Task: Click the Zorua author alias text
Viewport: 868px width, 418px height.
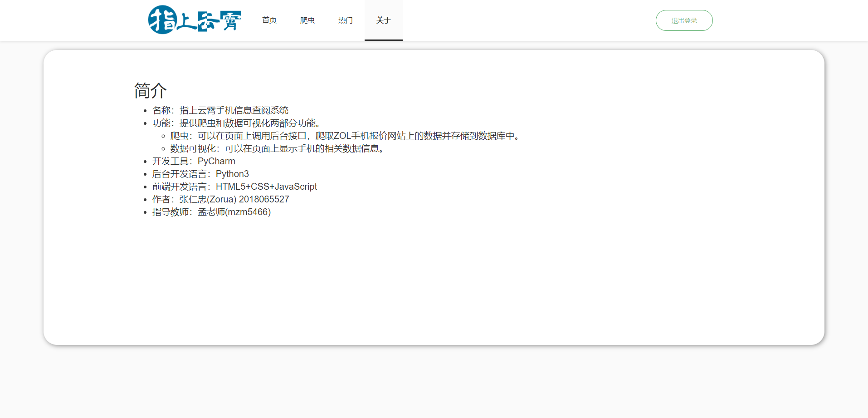Action: (221, 199)
